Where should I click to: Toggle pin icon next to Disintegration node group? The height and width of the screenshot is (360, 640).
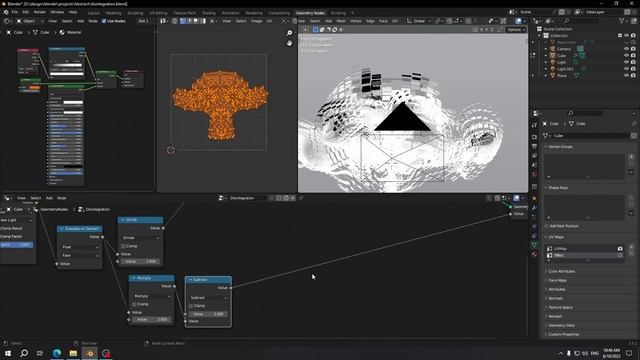pos(301,198)
